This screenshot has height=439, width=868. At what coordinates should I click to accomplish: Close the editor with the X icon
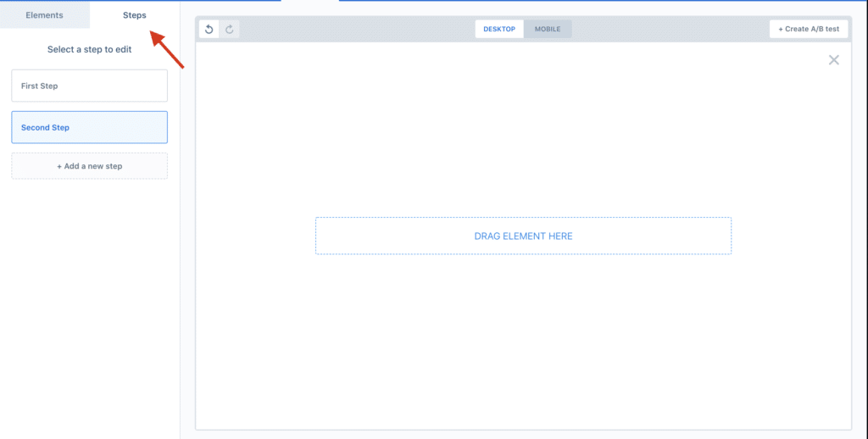pyautogui.click(x=834, y=60)
